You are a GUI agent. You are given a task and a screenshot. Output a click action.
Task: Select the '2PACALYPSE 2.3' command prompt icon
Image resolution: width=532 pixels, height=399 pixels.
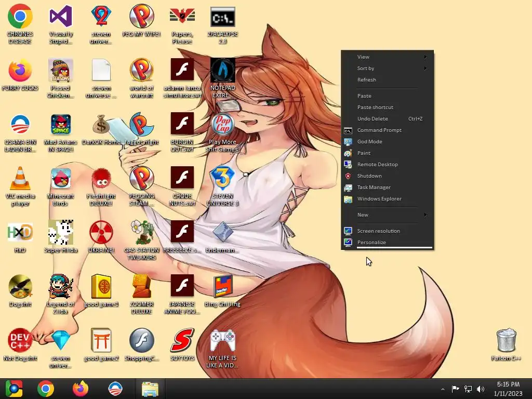click(222, 25)
